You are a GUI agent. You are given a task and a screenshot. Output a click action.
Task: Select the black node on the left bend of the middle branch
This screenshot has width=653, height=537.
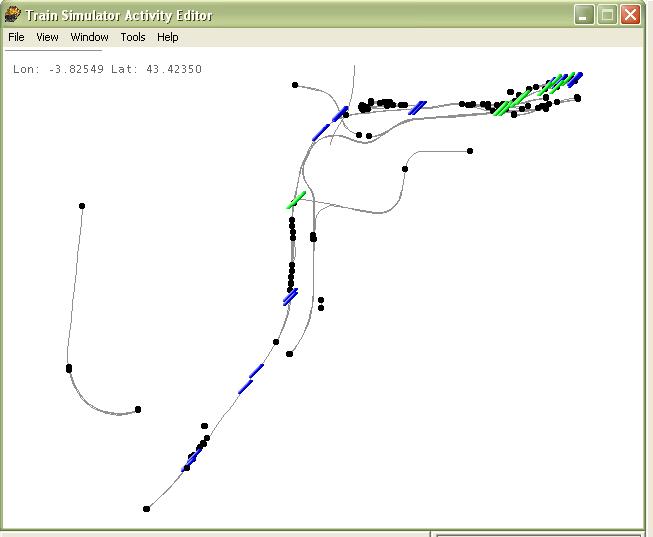coord(405,169)
